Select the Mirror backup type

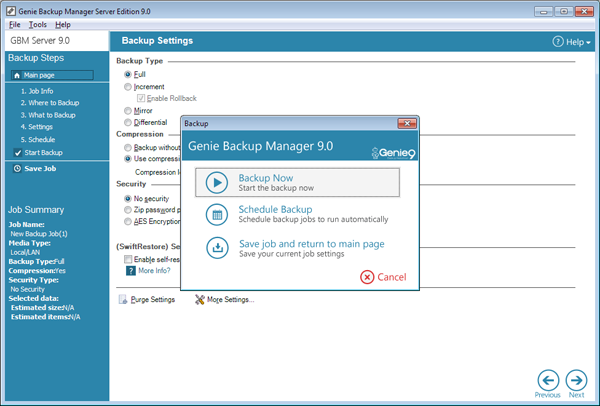128,111
